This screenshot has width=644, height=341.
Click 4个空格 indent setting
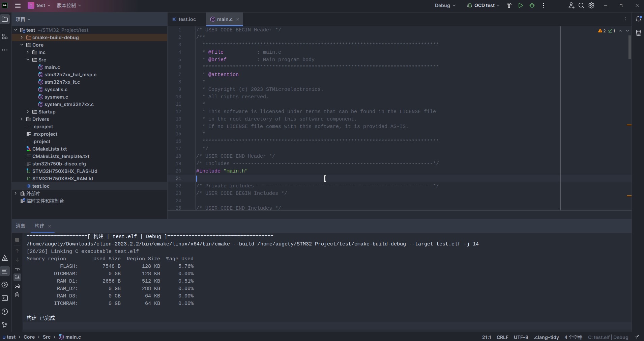point(574,337)
